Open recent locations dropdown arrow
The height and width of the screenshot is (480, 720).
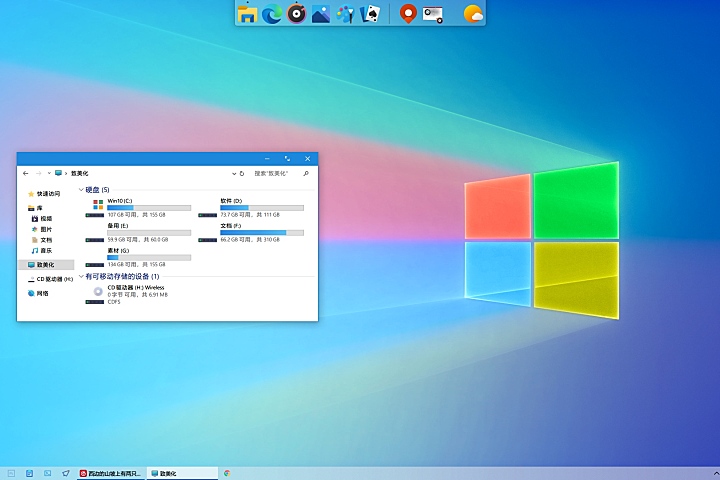click(x=49, y=173)
